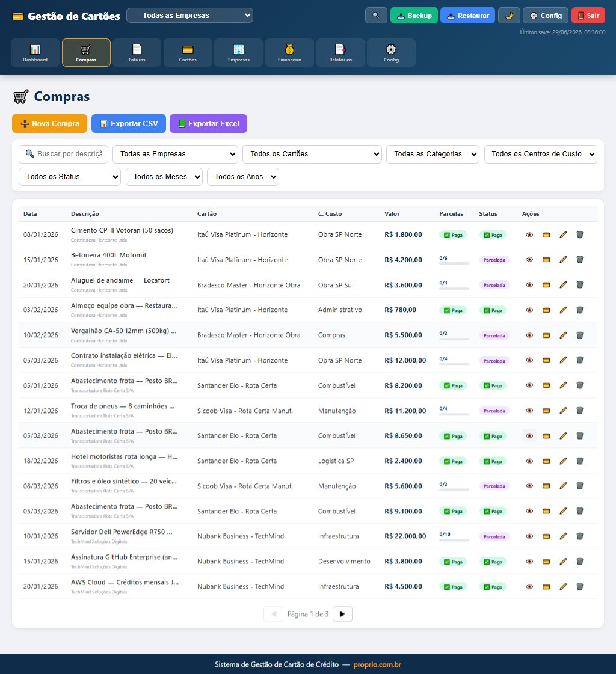Viewport: 616px width, 674px height.
Task: Open the Todos os Status dropdown
Action: point(70,177)
